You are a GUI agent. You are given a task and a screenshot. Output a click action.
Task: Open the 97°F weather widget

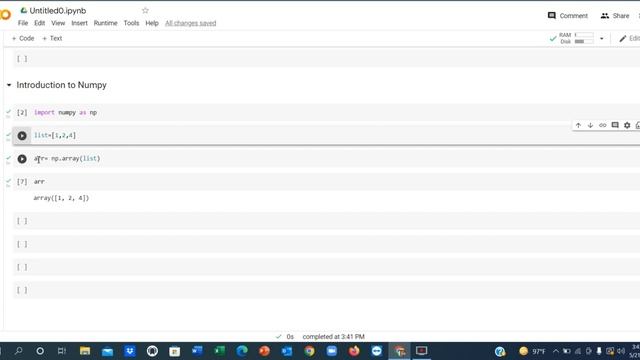pos(532,351)
